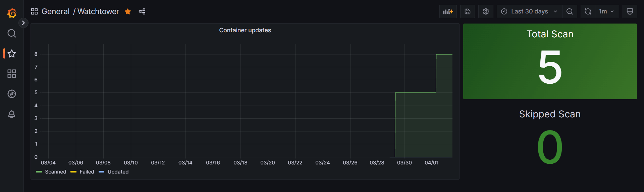This screenshot has height=192, width=644.
Task: Click the Grafana logo home icon
Action: coord(12,13)
